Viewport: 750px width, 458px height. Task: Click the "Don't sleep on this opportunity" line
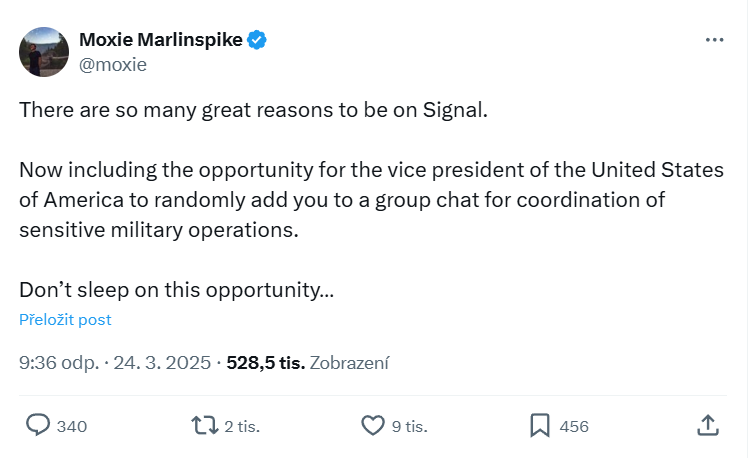tap(176, 291)
